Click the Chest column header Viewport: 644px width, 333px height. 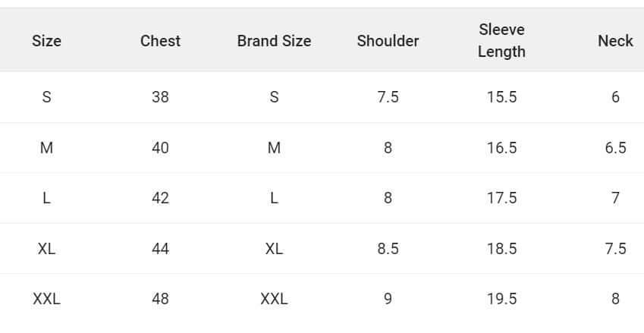(160, 41)
